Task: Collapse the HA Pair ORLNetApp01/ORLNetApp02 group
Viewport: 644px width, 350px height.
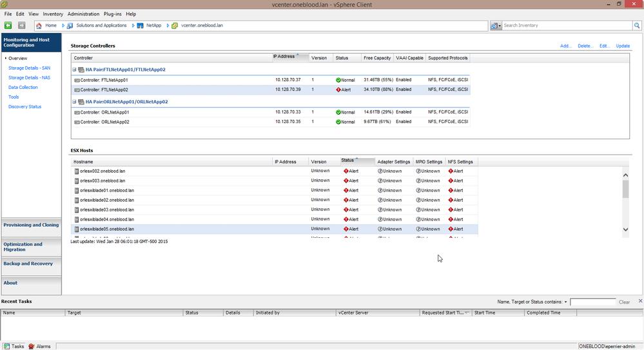Action: 75,102
